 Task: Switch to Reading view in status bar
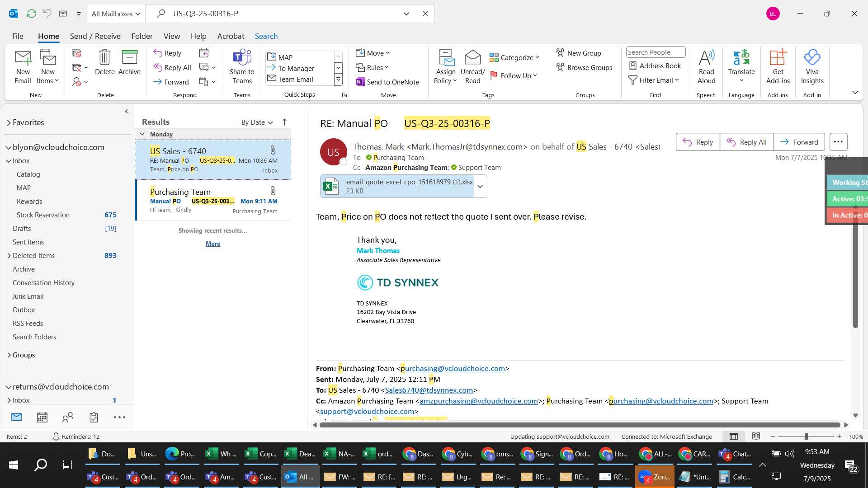pyautogui.click(x=756, y=436)
